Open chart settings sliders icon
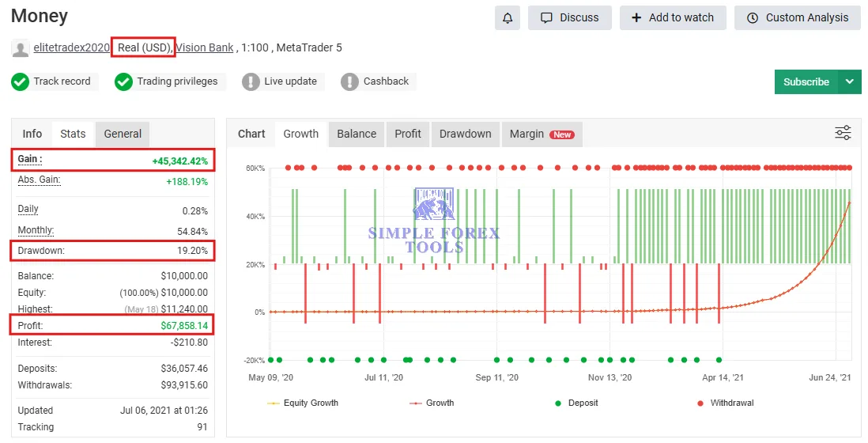868x443 pixels. (843, 133)
